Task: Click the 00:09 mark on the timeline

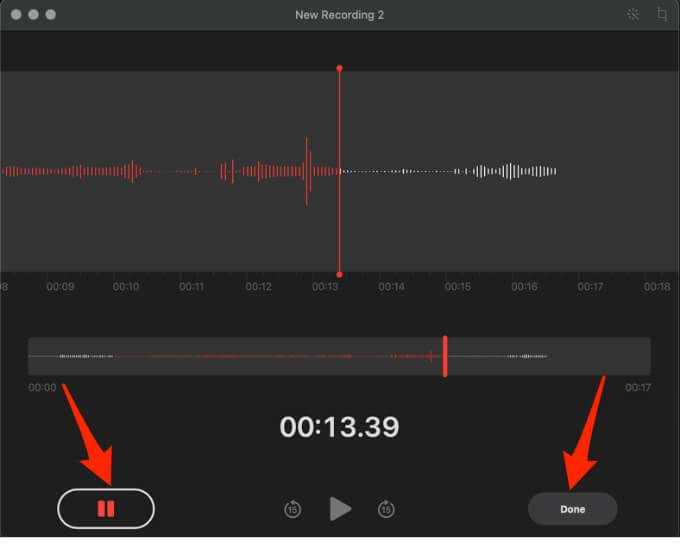Action: (60, 287)
